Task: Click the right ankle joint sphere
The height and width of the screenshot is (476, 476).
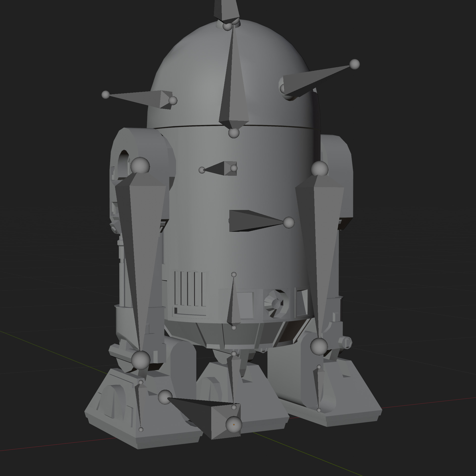Action: tap(319, 346)
